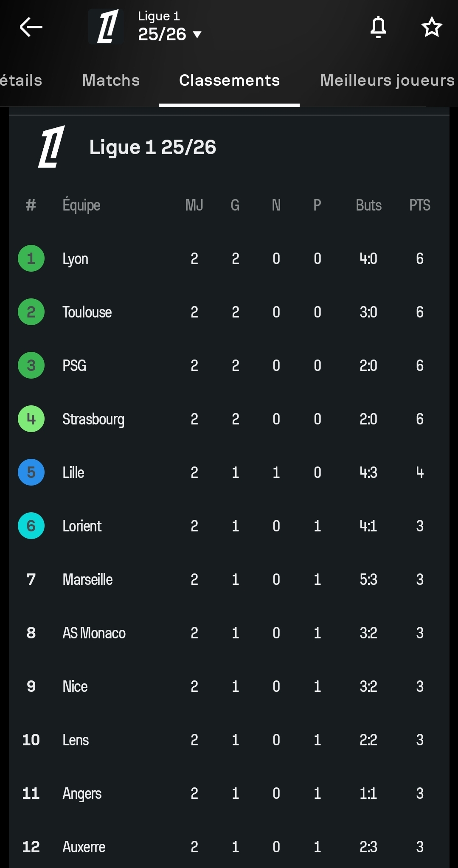Screen dimensions: 458x868
Task: Sort by PTS column header
Action: point(419,205)
